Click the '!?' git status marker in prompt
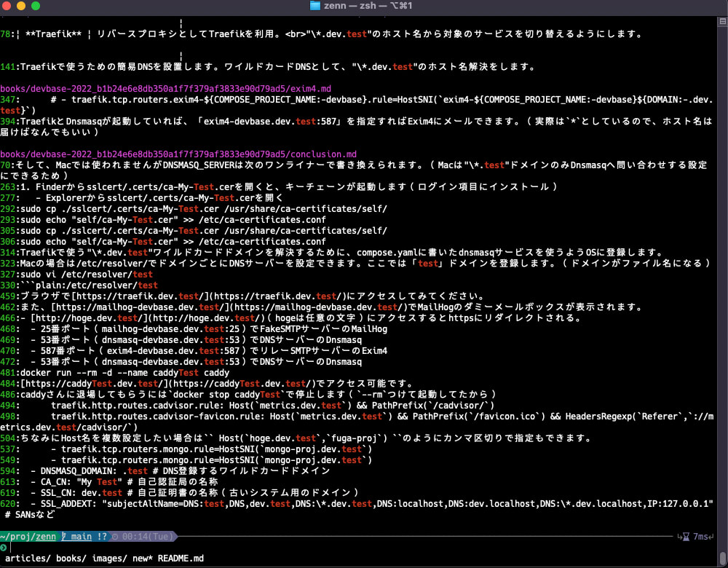This screenshot has width=728, height=568. coord(102,537)
